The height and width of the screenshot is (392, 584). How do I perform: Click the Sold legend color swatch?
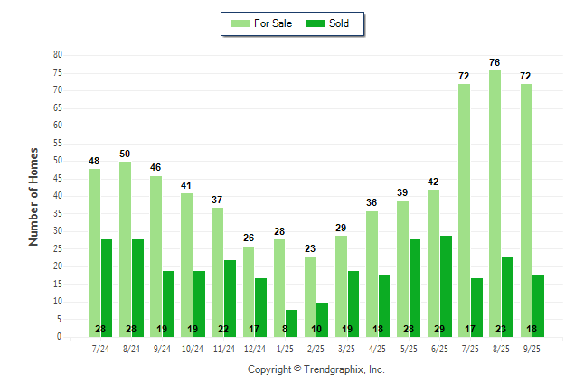315,23
